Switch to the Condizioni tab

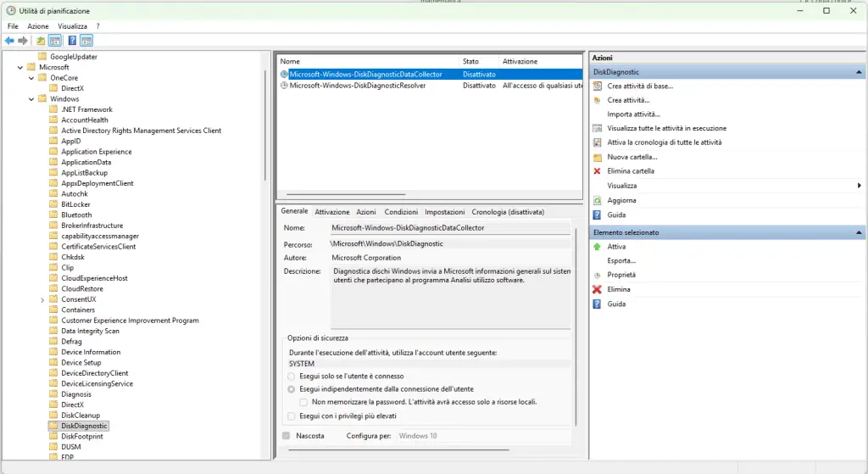pyautogui.click(x=401, y=212)
